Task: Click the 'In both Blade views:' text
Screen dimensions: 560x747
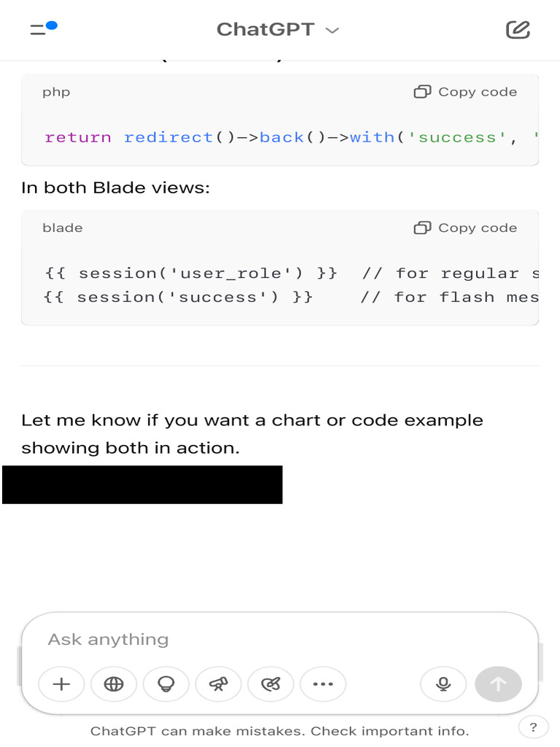Action: coord(115,187)
